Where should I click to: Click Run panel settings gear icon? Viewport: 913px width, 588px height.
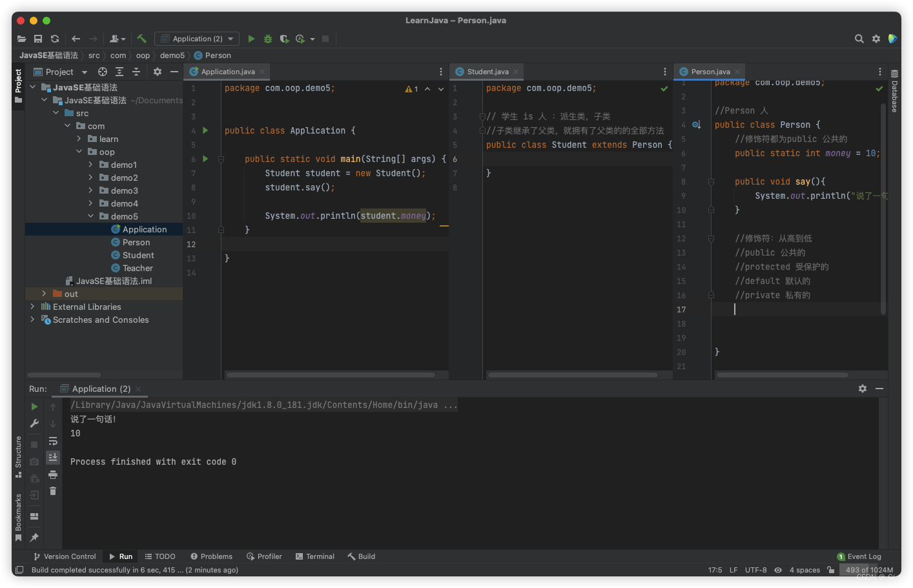[863, 389]
